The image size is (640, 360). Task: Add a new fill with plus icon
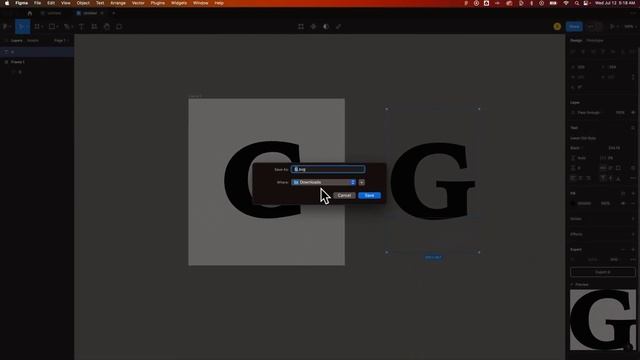633,193
